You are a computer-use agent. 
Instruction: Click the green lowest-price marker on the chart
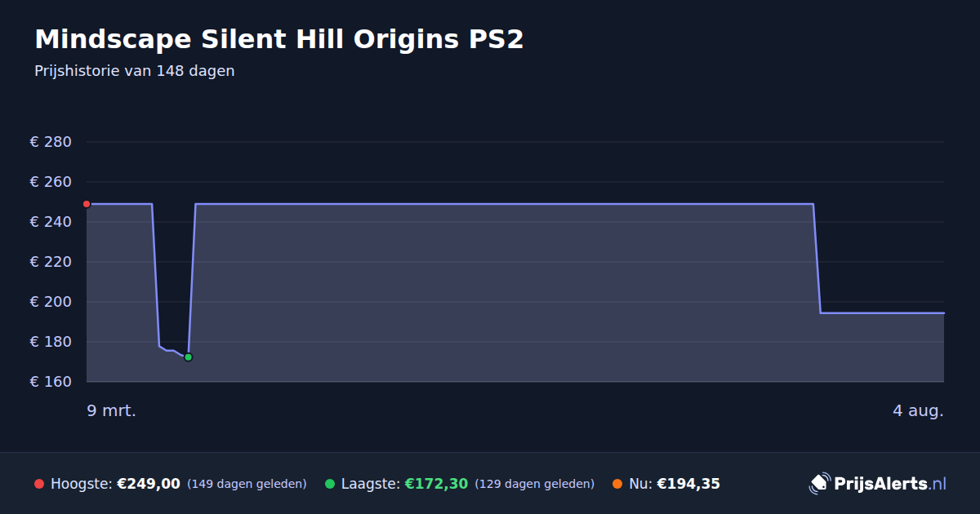point(188,357)
